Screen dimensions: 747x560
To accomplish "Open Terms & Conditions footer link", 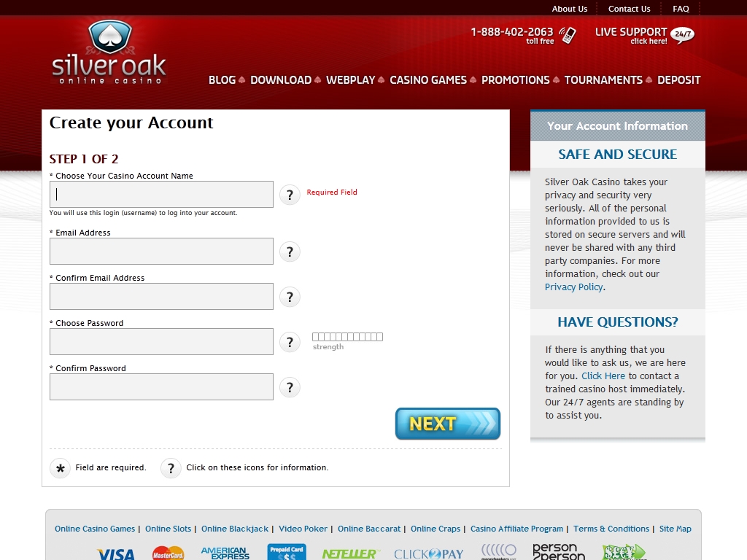I will point(611,529).
